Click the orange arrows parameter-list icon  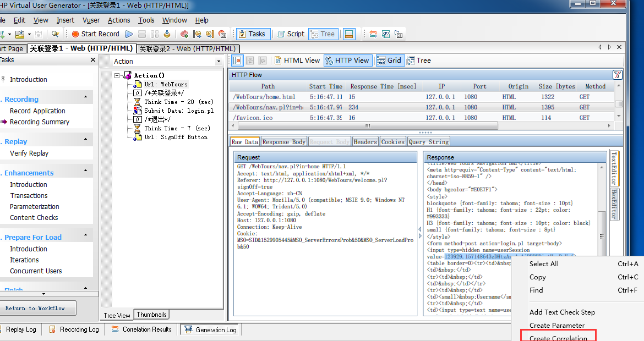coord(373,34)
